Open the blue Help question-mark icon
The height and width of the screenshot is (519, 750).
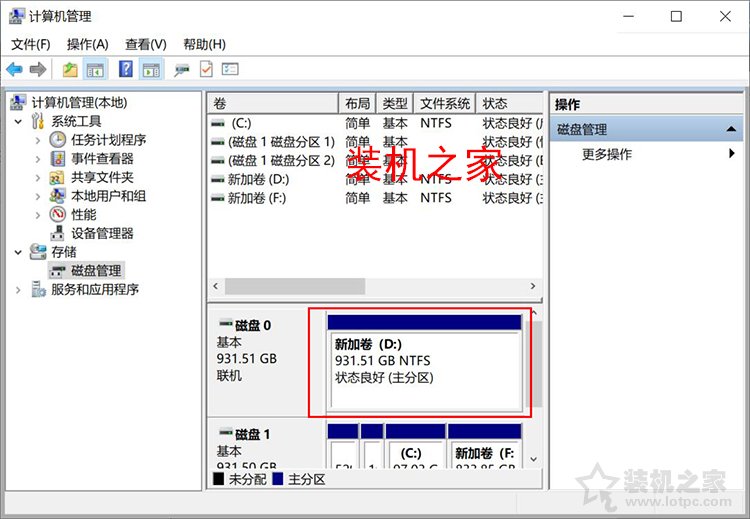coord(125,69)
